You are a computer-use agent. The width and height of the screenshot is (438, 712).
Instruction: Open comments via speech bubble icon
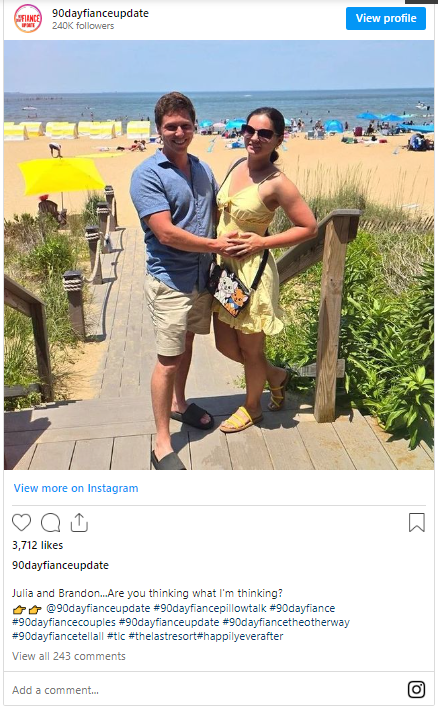[x=50, y=522]
